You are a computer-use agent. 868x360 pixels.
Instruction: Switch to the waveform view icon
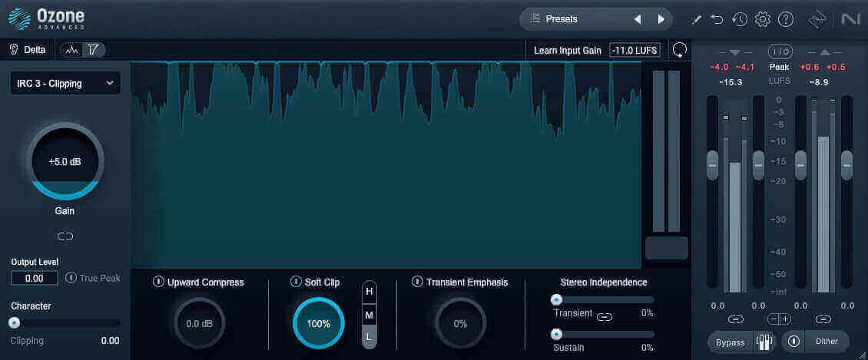click(x=72, y=51)
